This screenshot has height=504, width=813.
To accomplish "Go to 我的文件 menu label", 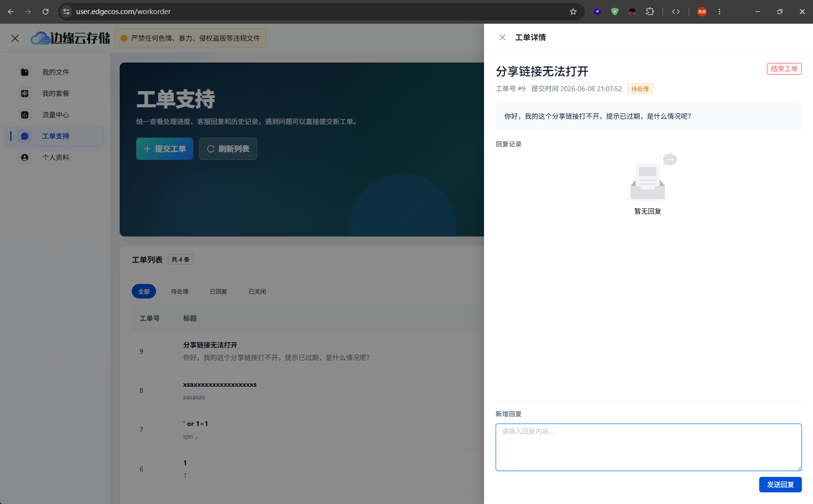I will point(56,72).
